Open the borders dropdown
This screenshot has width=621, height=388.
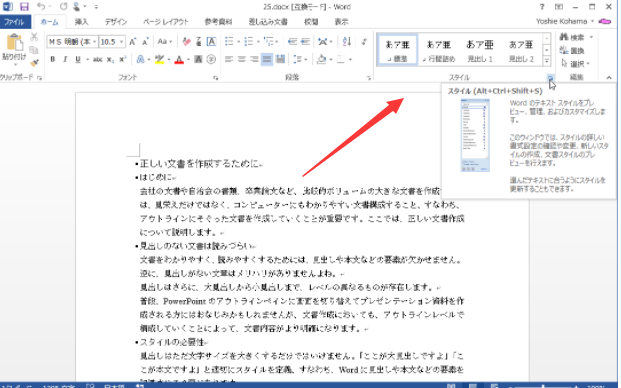(x=350, y=59)
